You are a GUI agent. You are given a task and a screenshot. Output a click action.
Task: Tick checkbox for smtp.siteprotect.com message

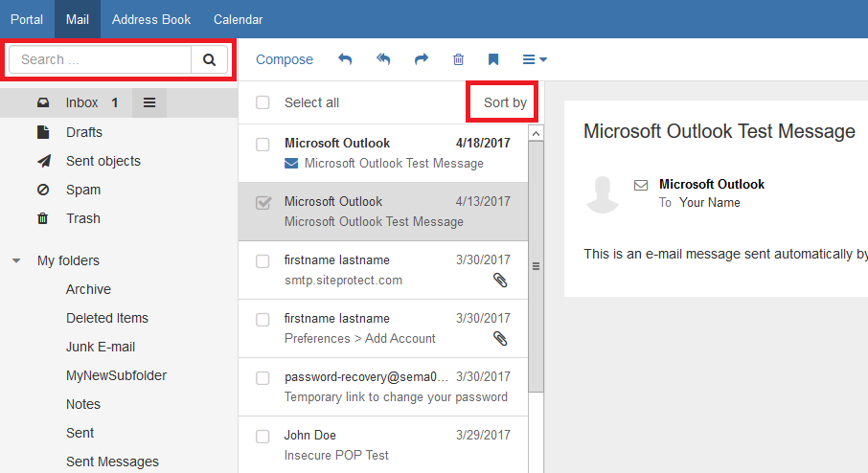point(263,261)
